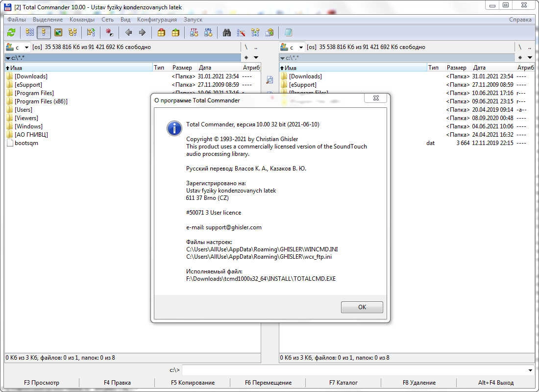539x392 pixels.
Task: Select [Program Files (x86)] in left panel
Action: [41, 101]
